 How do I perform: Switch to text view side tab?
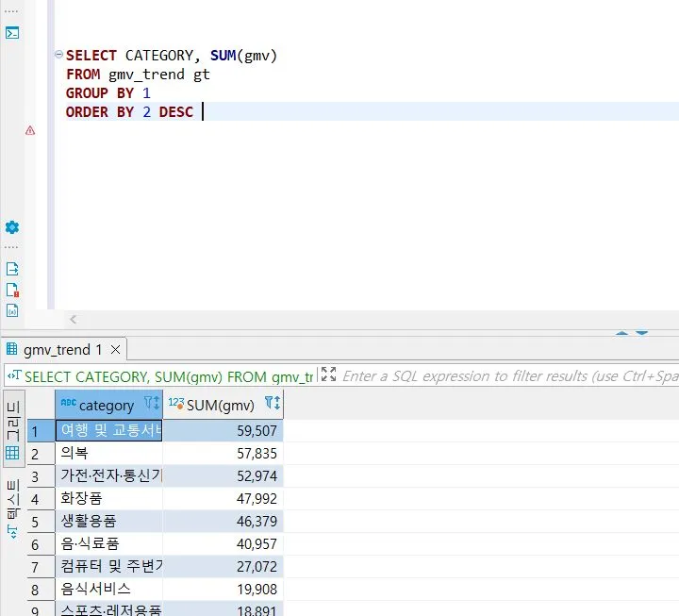click(x=13, y=509)
